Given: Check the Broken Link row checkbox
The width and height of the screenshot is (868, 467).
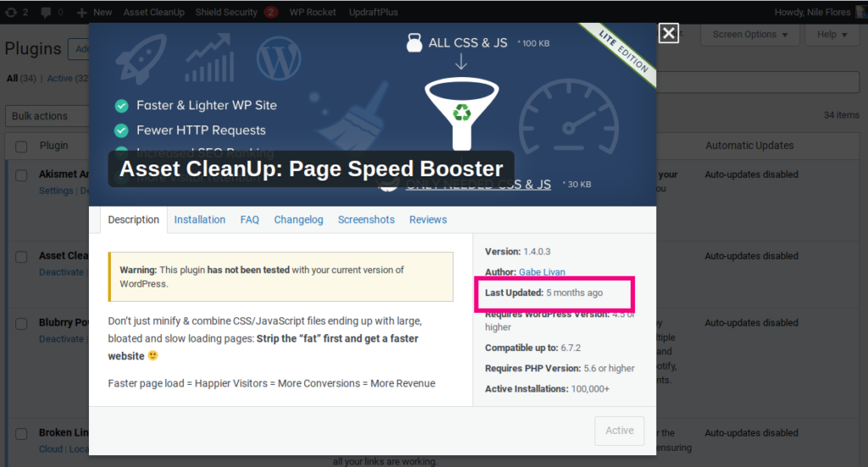Looking at the screenshot, I should pyautogui.click(x=21, y=434).
